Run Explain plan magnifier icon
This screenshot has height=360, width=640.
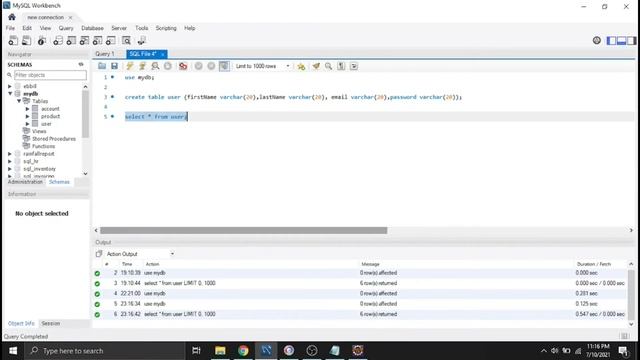pos(155,66)
